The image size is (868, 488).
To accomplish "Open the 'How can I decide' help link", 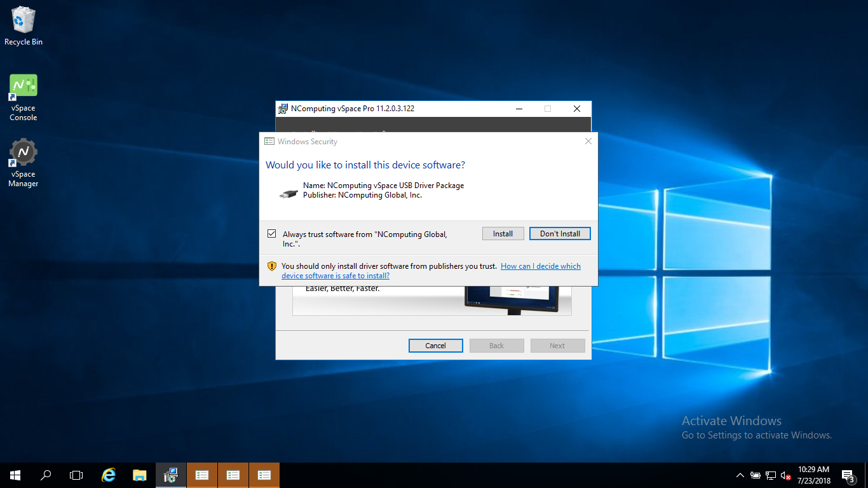I will 431,271.
